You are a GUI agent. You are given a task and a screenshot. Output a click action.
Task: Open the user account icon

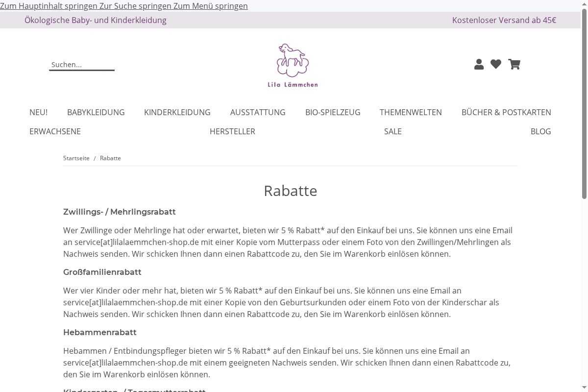tap(479, 64)
